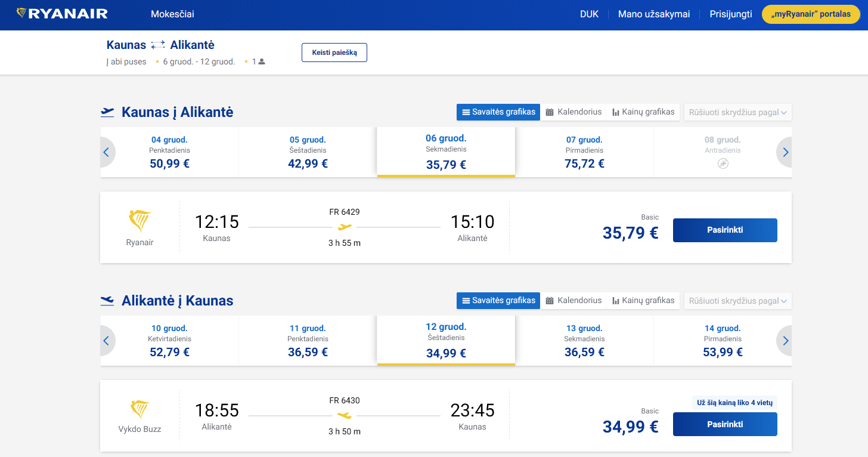Open the DUK help link
This screenshot has height=457, width=868.
pos(589,14)
